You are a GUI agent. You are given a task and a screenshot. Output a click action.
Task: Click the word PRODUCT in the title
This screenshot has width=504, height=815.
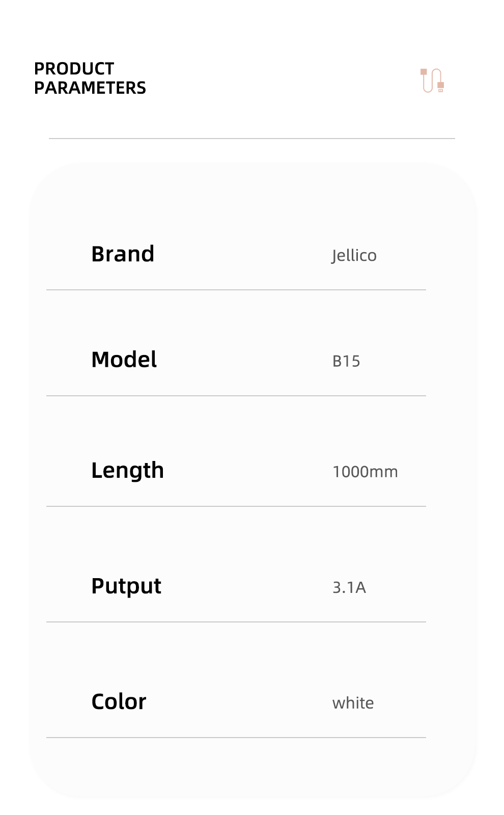tap(74, 69)
